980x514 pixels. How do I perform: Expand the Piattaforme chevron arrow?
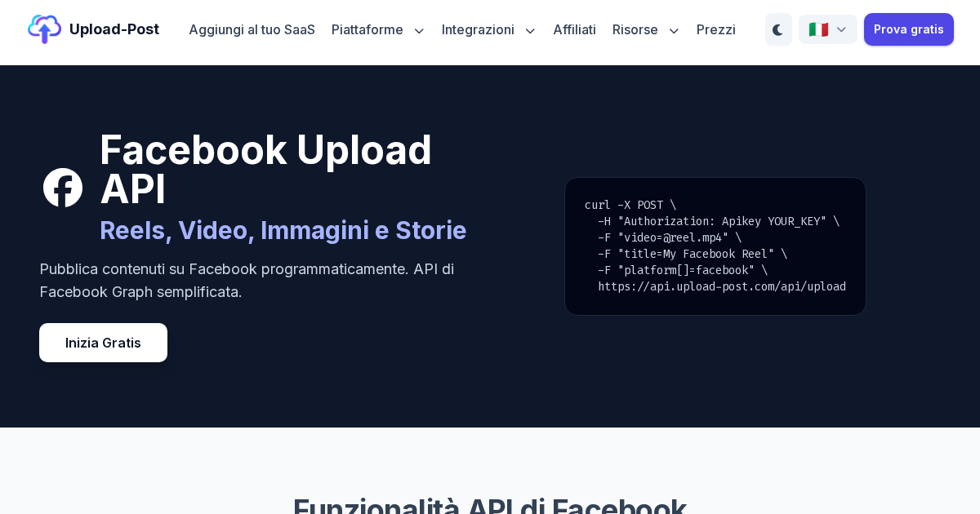click(419, 30)
